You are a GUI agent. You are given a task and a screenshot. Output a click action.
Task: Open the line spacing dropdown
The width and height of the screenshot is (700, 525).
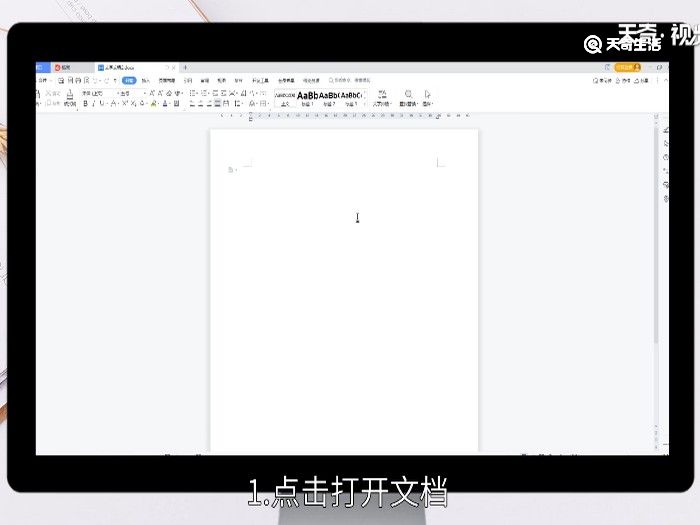click(239, 104)
